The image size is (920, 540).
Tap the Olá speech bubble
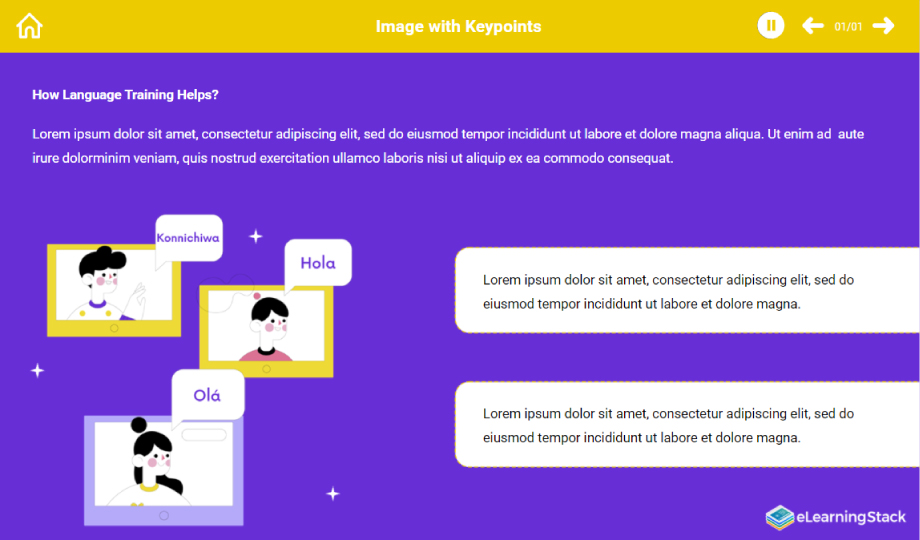(x=207, y=395)
